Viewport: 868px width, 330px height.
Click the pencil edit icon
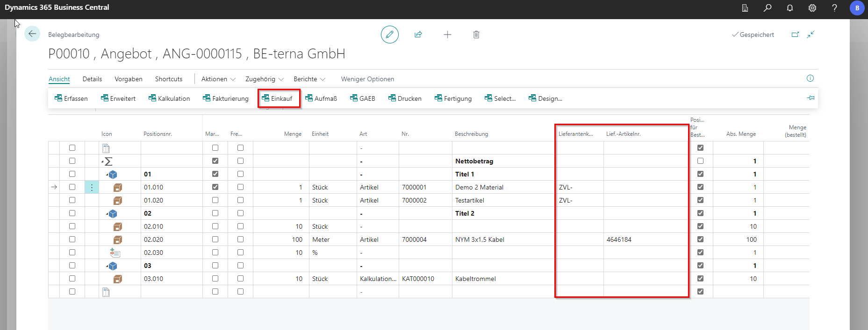pos(389,35)
